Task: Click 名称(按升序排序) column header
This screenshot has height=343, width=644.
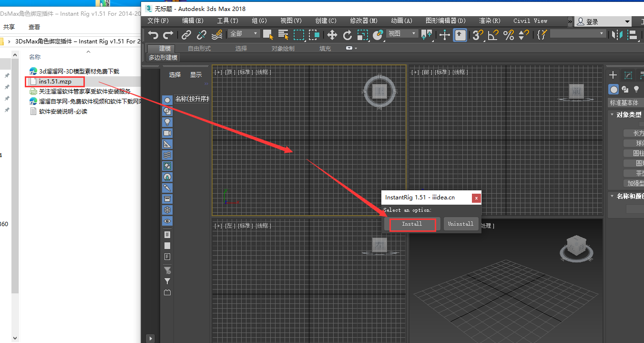Action: point(192,99)
